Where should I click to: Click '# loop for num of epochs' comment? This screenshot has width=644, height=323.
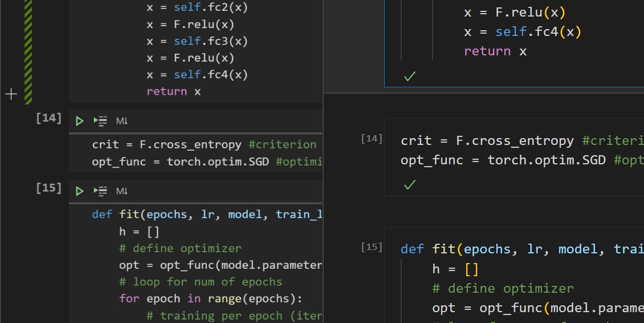201,282
